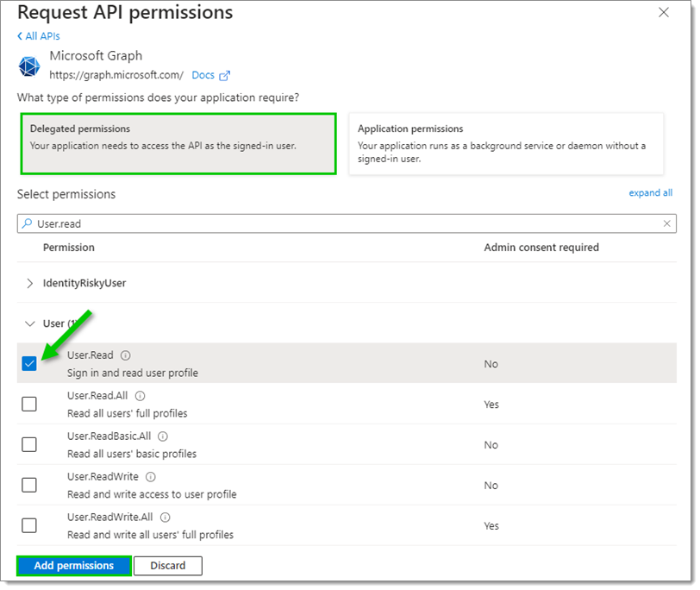The image size is (700, 590).
Task: Click the external link icon beside Docs
Action: (224, 76)
